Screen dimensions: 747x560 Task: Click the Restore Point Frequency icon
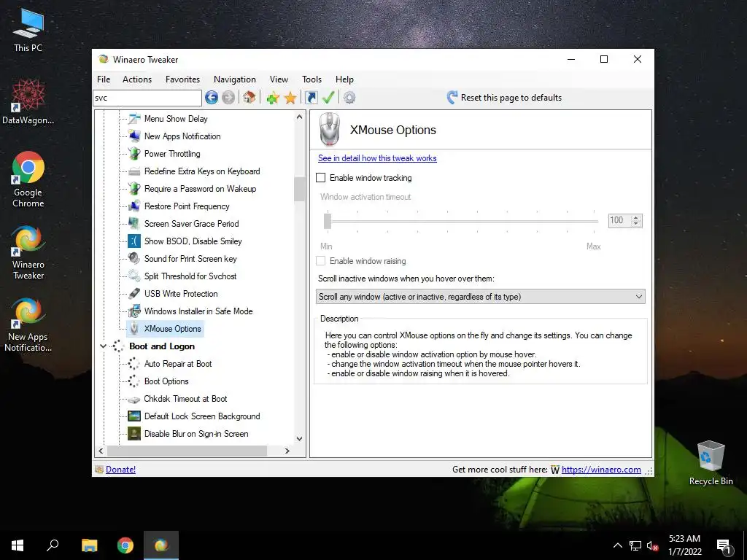coord(134,206)
